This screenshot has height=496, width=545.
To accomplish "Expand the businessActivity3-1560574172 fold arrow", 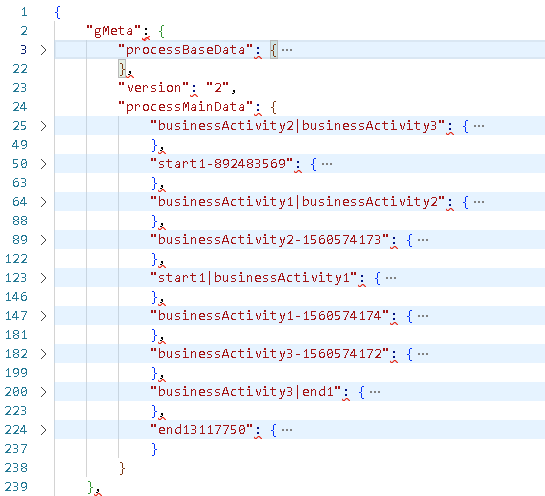I will point(43,354).
